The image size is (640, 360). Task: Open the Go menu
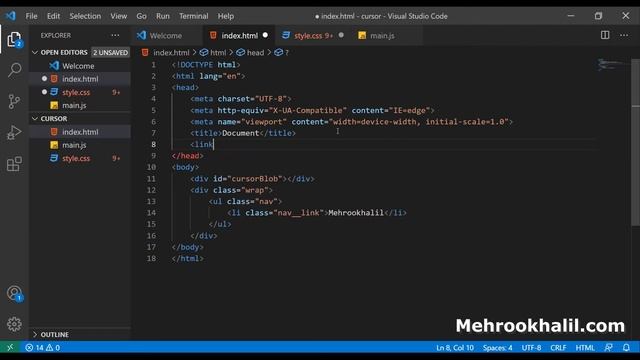141,16
